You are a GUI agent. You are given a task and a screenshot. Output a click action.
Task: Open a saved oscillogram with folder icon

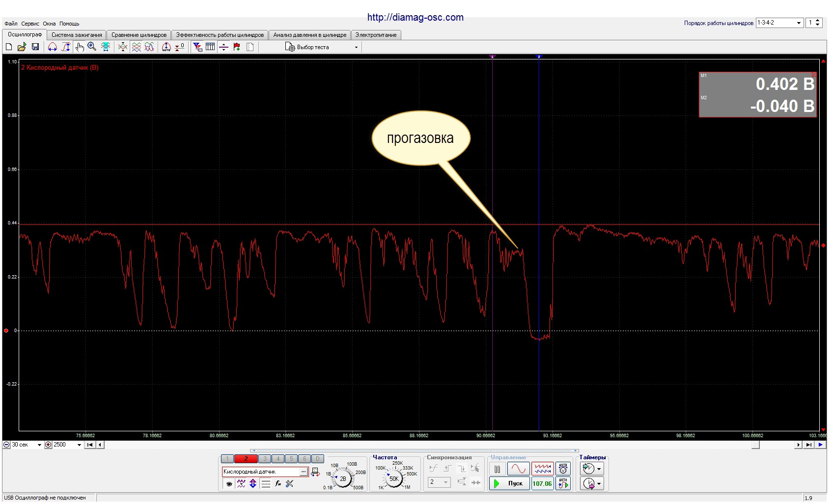(x=22, y=47)
